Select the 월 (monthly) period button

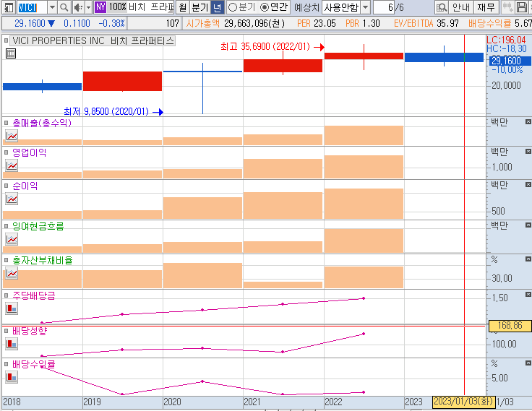(x=183, y=7)
